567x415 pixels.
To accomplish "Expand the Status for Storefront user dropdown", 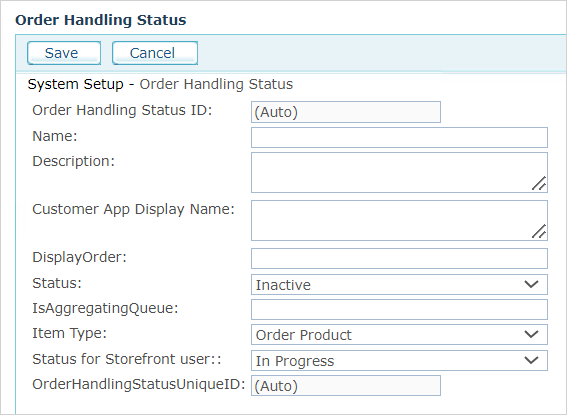I will [399, 360].
